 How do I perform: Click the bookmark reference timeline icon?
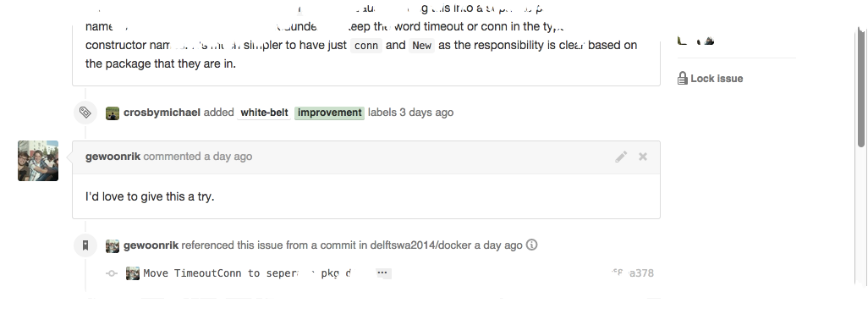(x=85, y=245)
